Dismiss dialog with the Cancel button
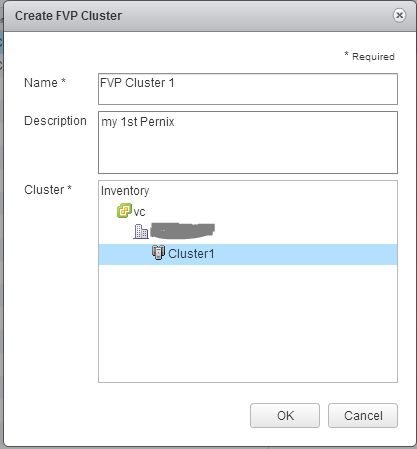The width and height of the screenshot is (417, 449). click(363, 415)
